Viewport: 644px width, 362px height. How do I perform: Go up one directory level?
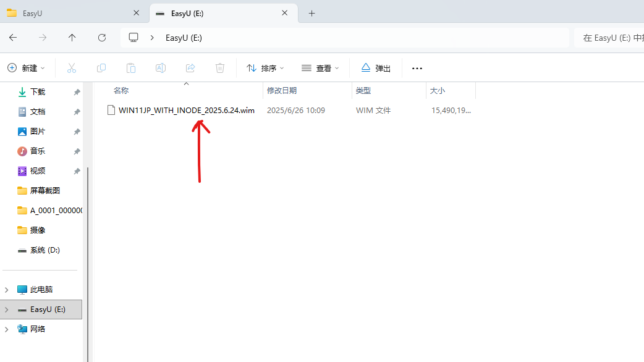click(x=72, y=38)
